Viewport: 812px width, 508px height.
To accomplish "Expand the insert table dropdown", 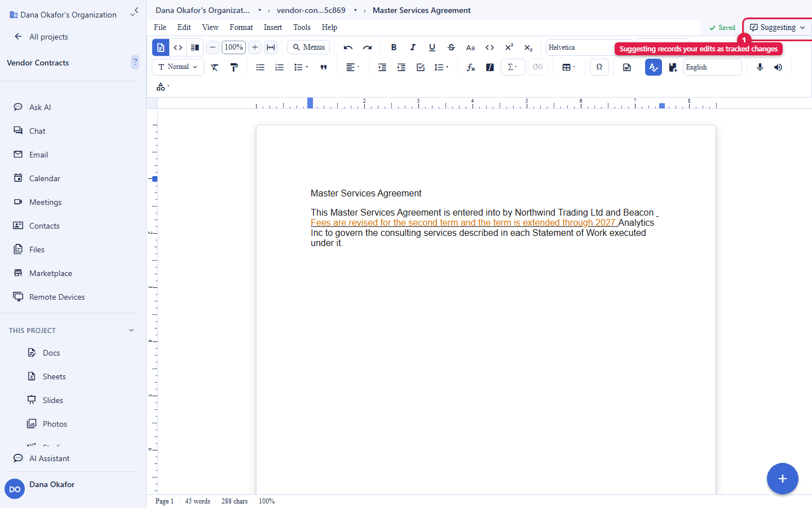I will coord(568,67).
